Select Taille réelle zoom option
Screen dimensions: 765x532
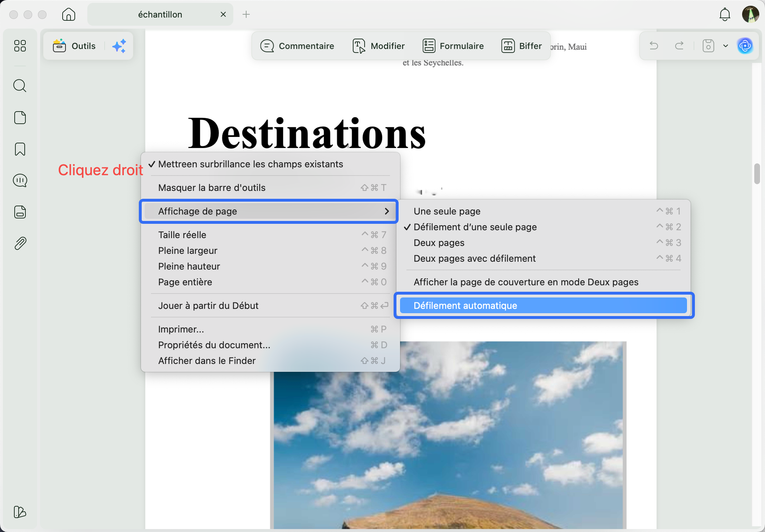pos(271,235)
